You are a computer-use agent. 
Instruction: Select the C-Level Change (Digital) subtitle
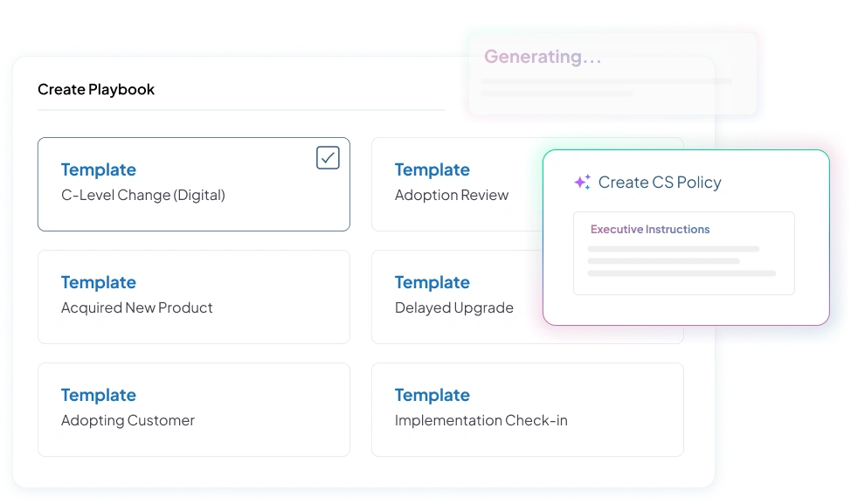click(x=142, y=196)
